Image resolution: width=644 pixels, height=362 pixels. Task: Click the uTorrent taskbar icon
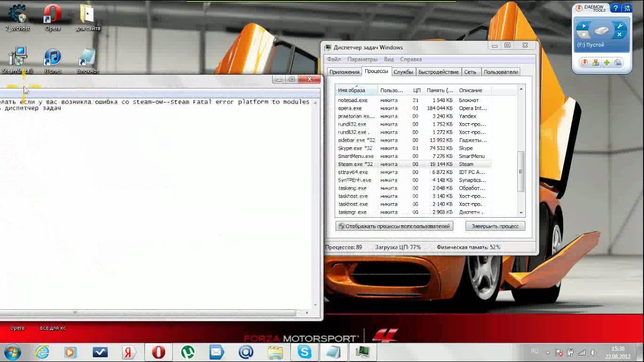188,352
